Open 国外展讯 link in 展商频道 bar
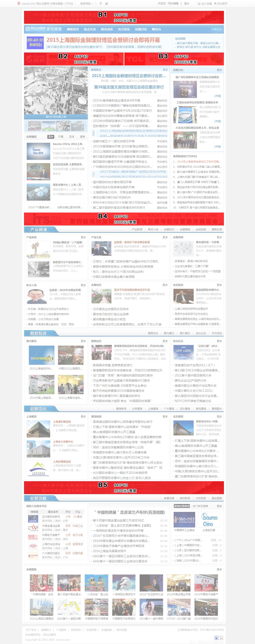 (x=185, y=333)
